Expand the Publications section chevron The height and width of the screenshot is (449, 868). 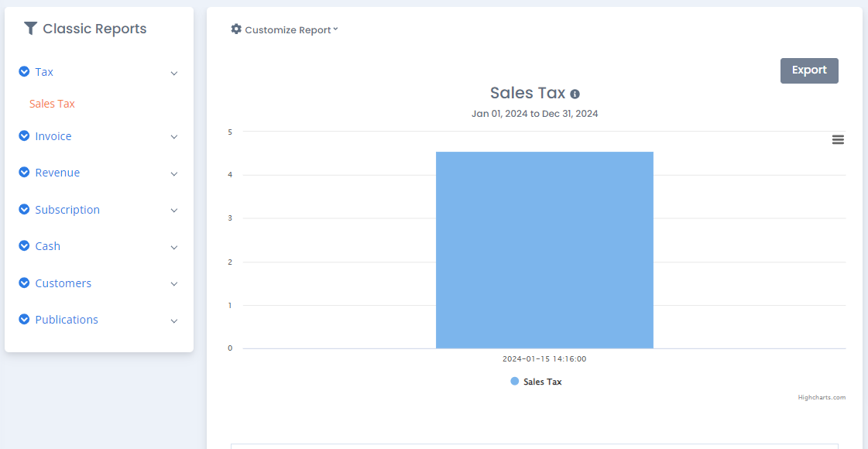[173, 321]
